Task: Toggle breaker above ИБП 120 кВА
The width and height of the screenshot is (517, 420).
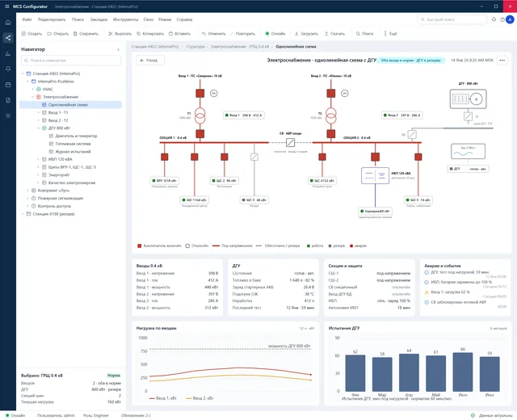Action: [375, 157]
